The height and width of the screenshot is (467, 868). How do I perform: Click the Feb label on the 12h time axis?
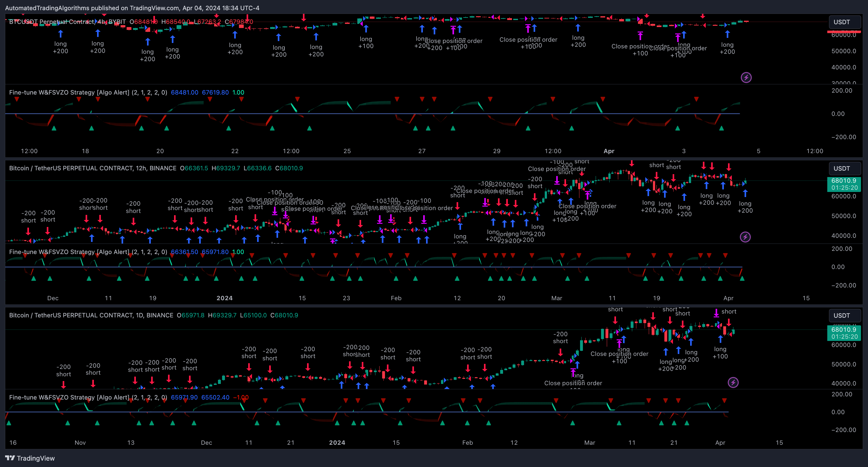(x=396, y=298)
